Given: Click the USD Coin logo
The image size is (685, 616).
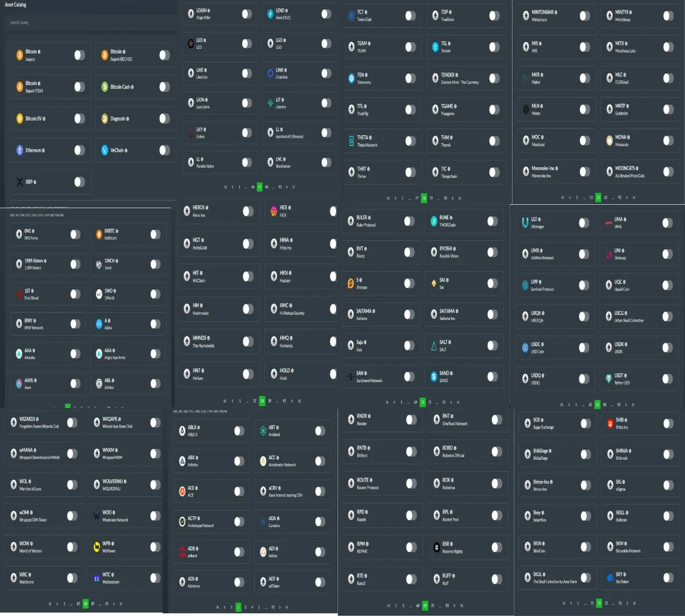Looking at the screenshot, I should pyautogui.click(x=525, y=347).
